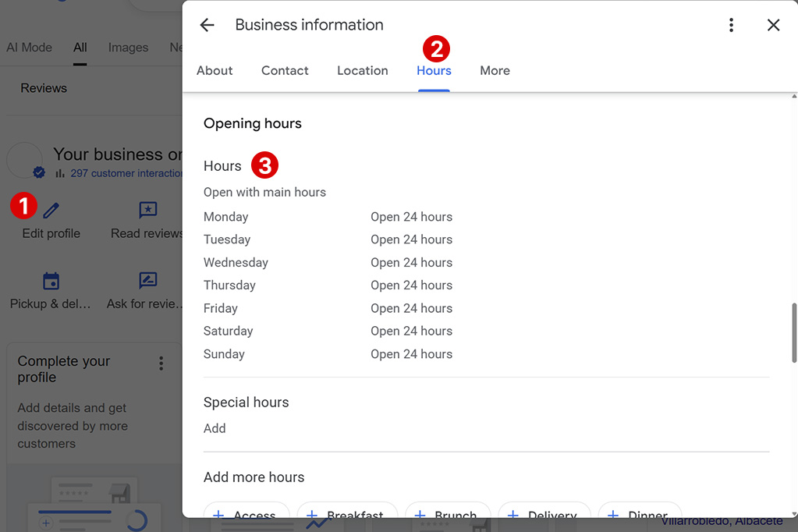Select the Images search tab
The image size is (798, 532).
128,48
